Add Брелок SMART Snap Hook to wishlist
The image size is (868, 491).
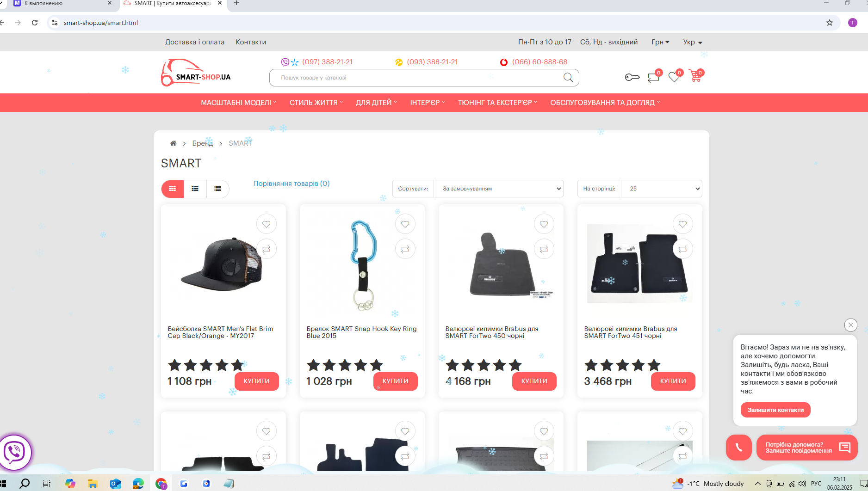405,224
